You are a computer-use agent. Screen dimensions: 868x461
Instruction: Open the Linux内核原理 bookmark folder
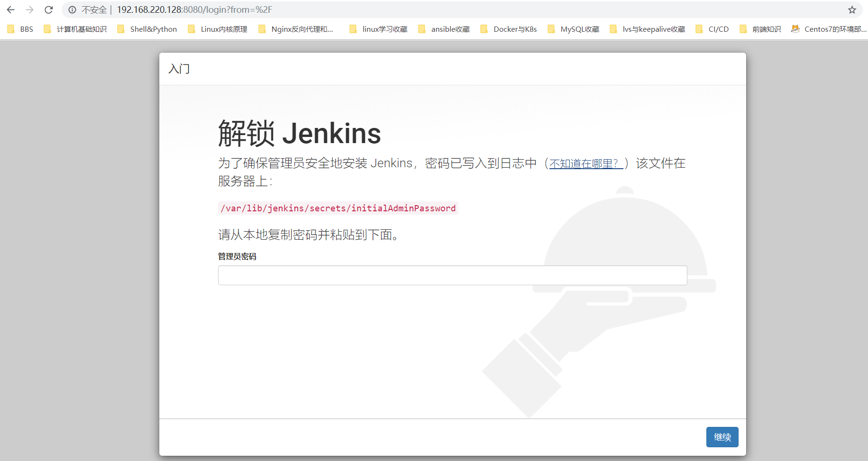218,29
